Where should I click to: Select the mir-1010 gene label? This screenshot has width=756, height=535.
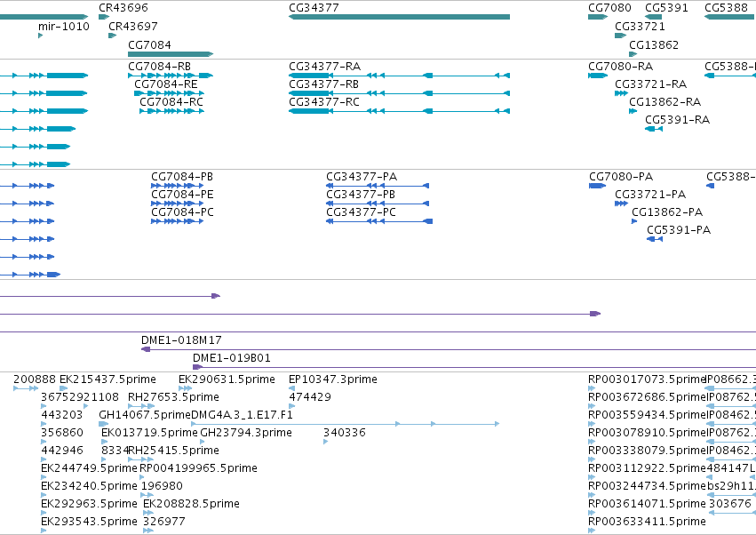coord(64,26)
